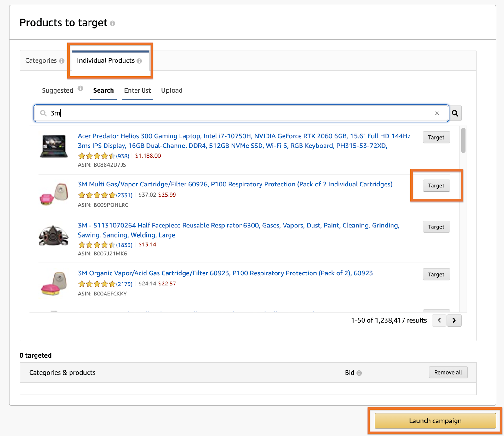Image resolution: width=504 pixels, height=436 pixels.
Task: Click the struck-through $37.02 price
Action: 147,195
